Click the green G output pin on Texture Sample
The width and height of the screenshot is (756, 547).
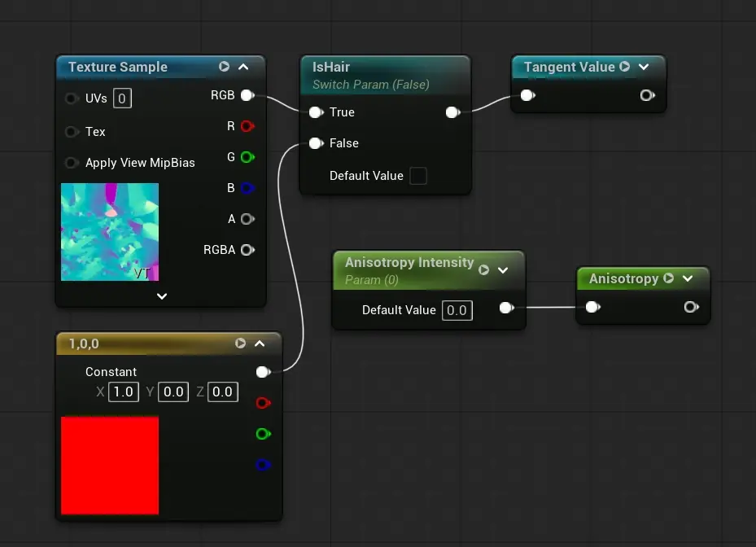pos(247,157)
